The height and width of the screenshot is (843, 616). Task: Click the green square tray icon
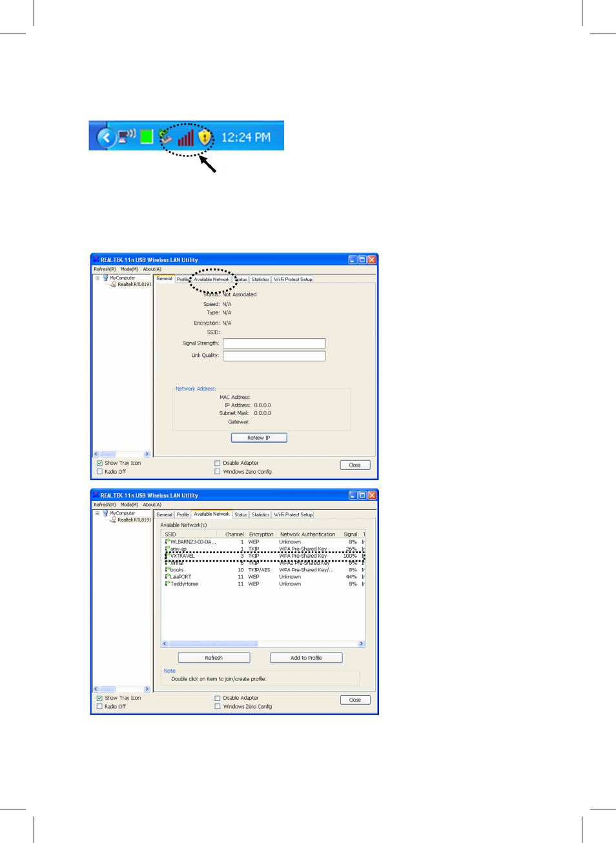click(147, 137)
